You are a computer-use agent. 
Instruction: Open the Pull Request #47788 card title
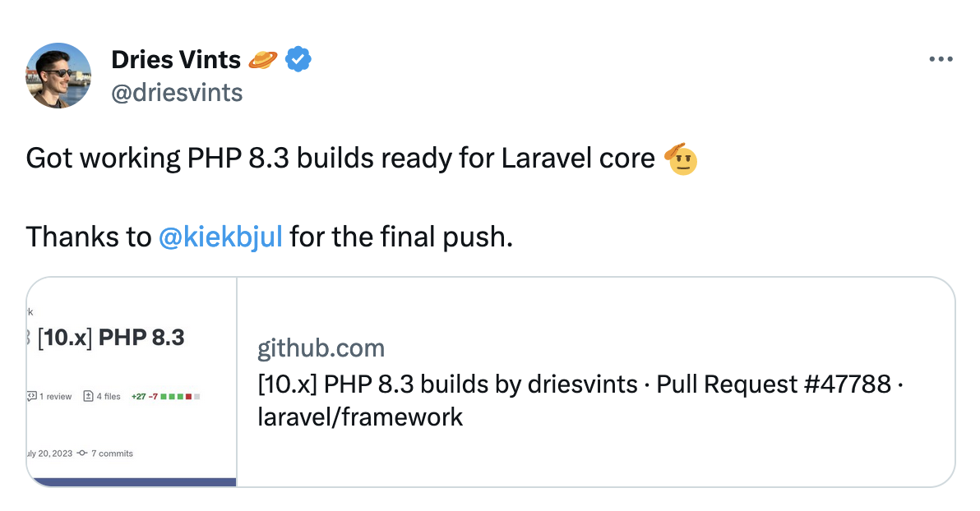(580, 400)
